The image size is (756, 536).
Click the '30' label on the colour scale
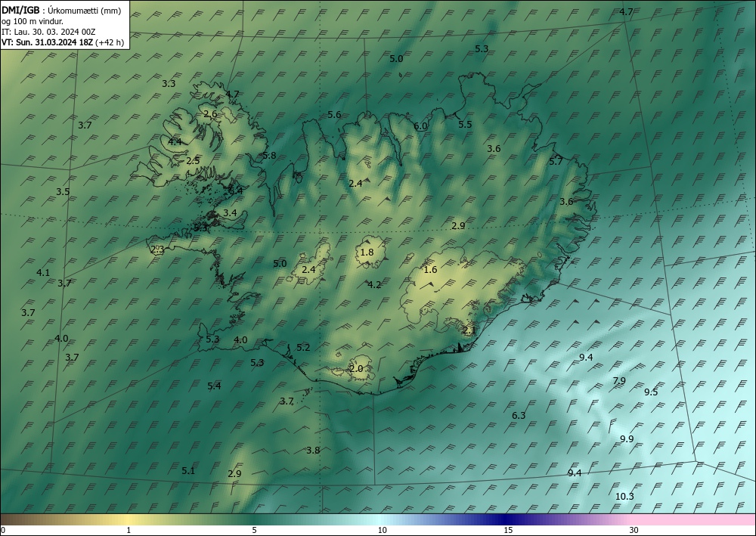(x=634, y=530)
